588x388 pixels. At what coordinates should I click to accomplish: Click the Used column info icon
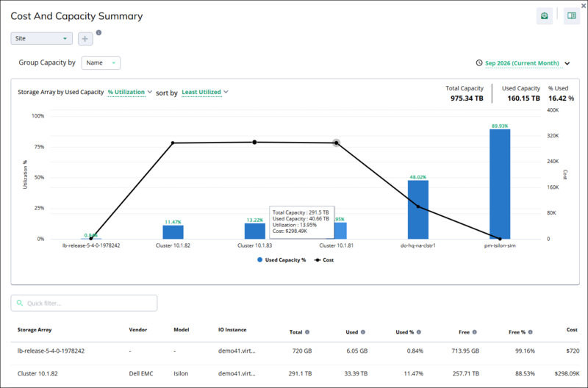coord(362,332)
